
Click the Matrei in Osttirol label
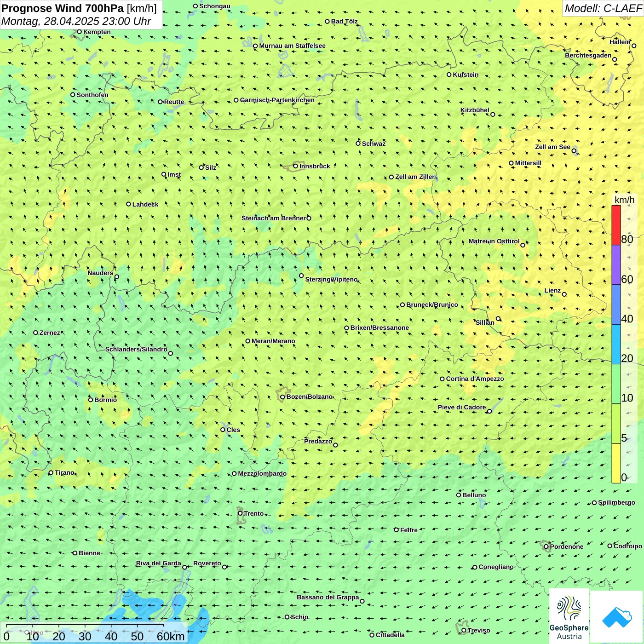494,241
